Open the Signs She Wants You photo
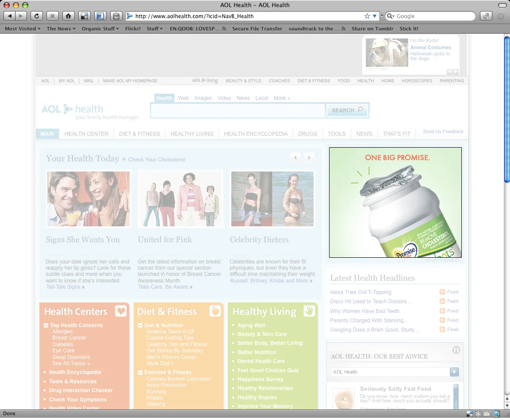 (88, 199)
